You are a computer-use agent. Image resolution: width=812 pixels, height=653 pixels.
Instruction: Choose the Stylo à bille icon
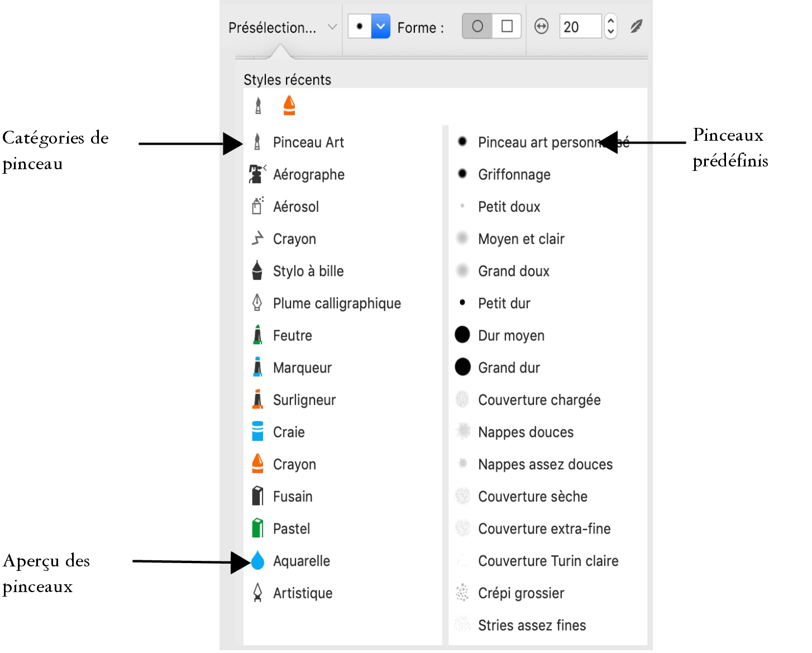(257, 271)
